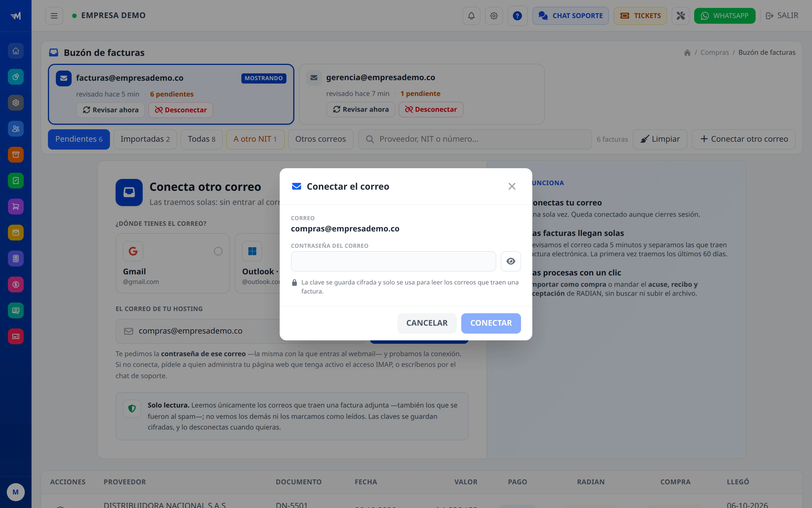Open the A otro NIT 1 tab

click(x=255, y=139)
